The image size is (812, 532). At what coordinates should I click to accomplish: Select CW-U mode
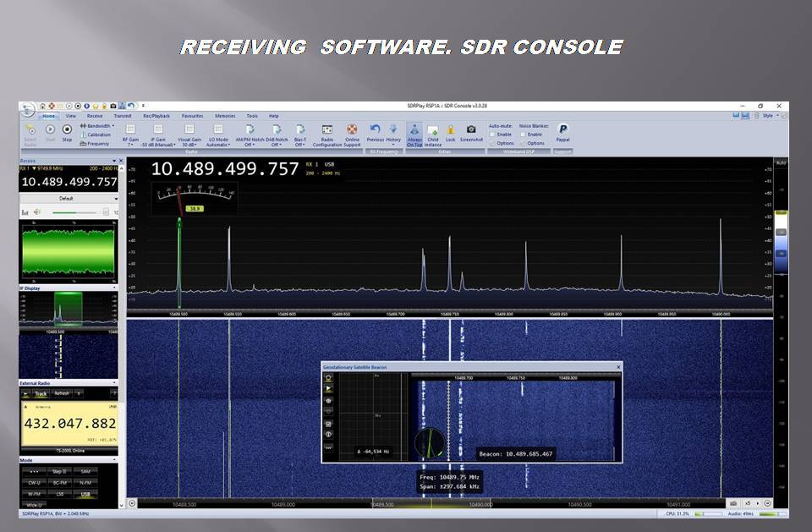[34, 483]
